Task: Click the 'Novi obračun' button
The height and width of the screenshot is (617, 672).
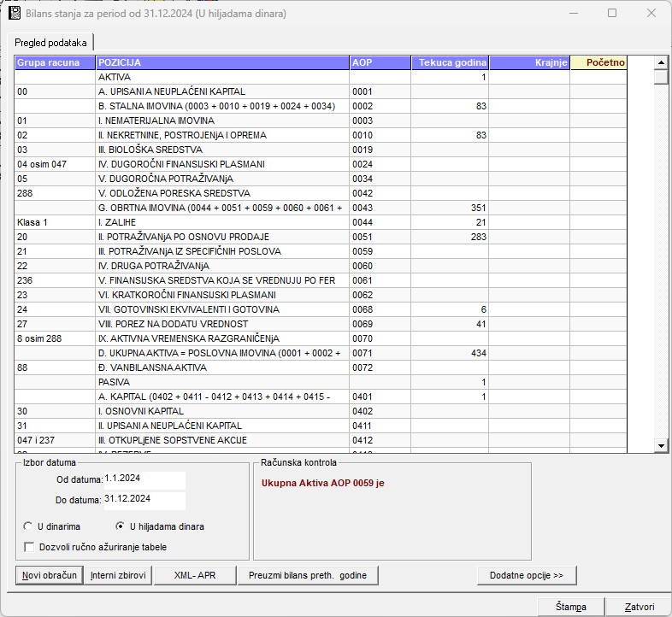Action: click(49, 575)
